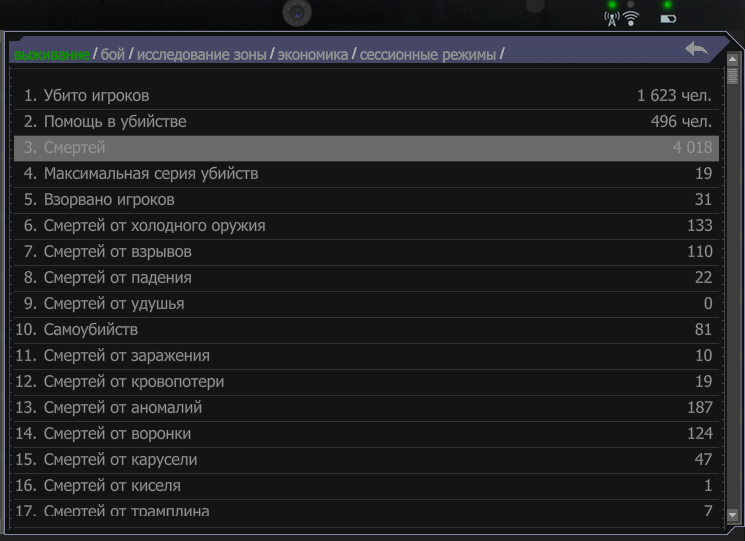Open the выживание tab
Image resolution: width=745 pixels, height=541 pixels.
pos(52,55)
